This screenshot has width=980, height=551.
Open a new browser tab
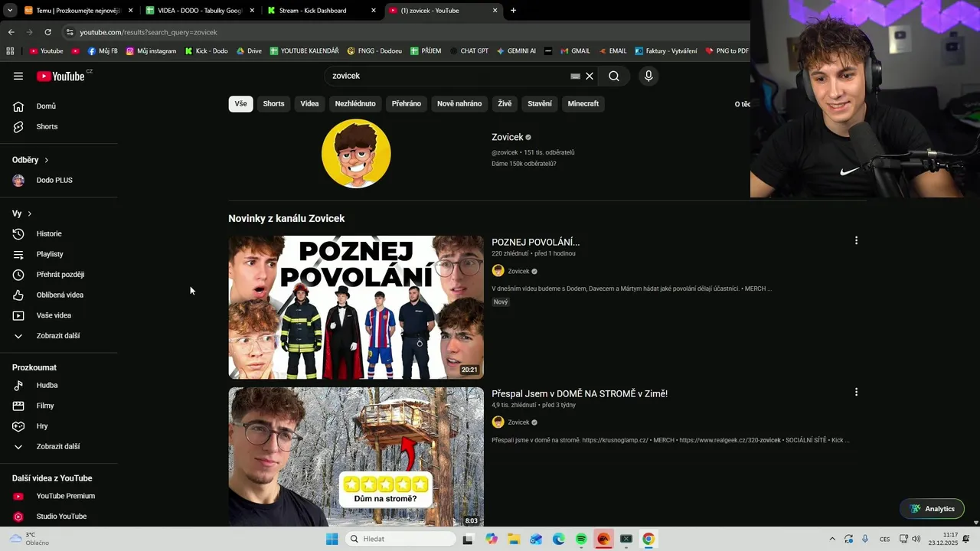[x=513, y=11]
